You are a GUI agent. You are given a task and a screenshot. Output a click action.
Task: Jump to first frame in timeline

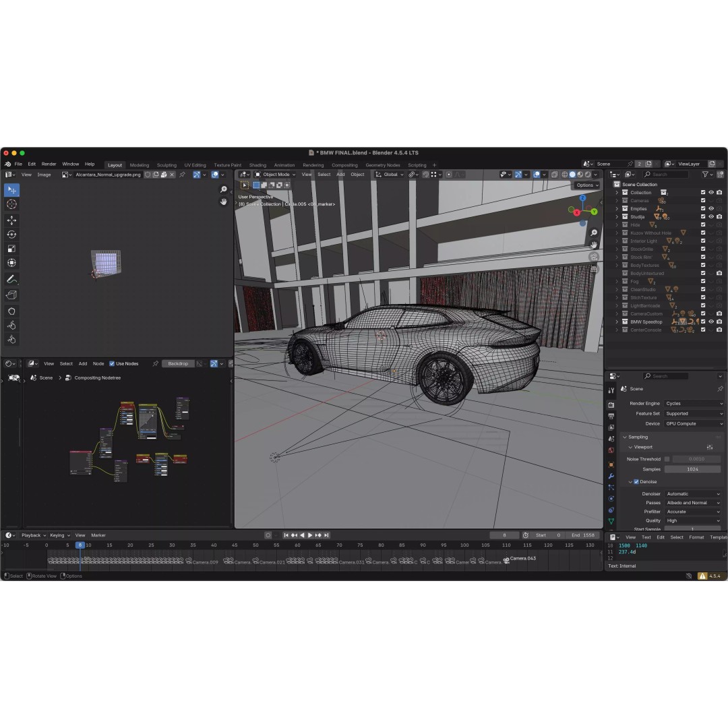(286, 535)
